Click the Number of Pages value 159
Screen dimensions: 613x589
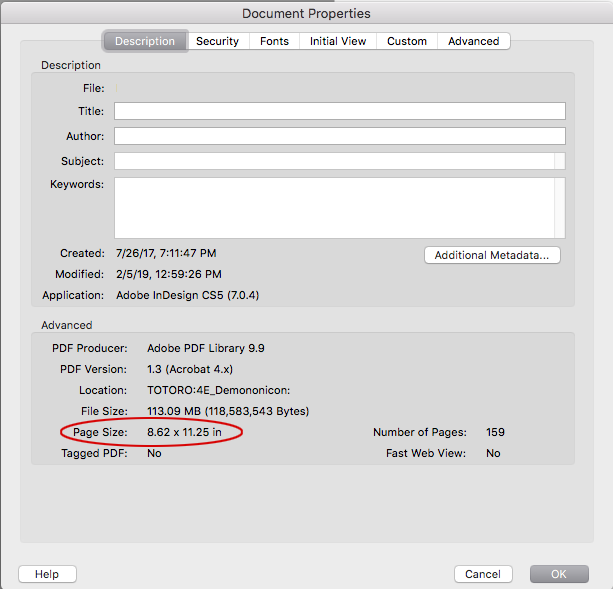point(495,432)
